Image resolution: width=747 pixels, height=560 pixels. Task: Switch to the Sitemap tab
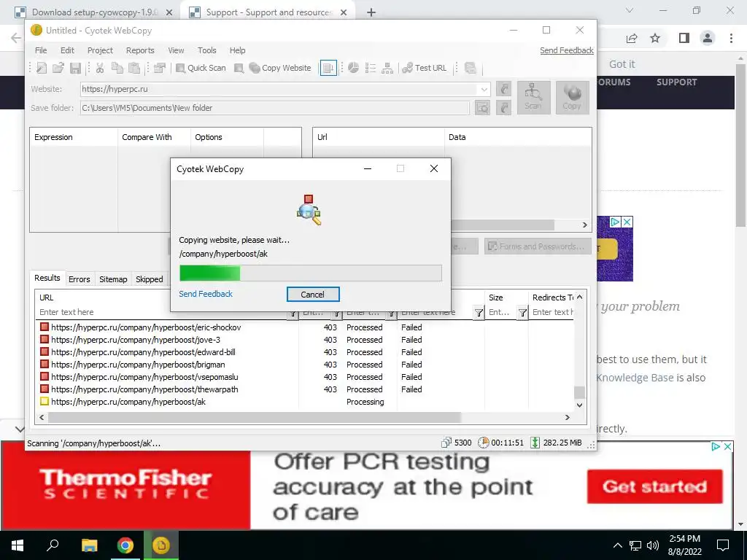coord(113,279)
